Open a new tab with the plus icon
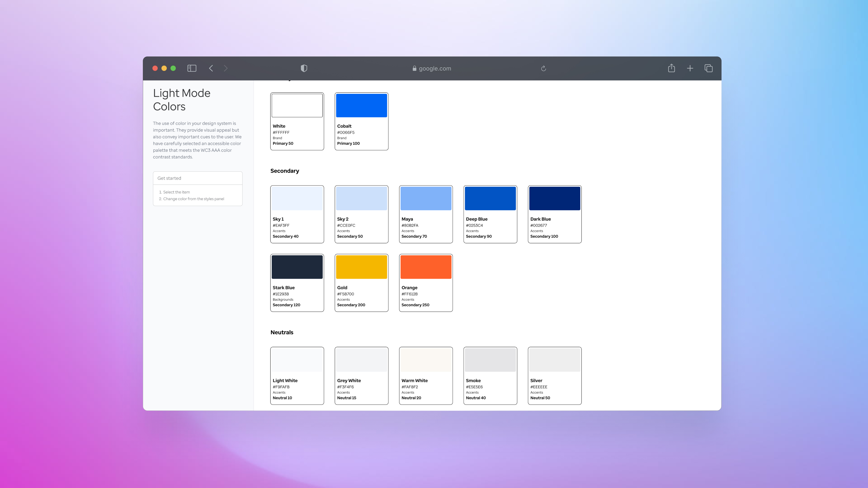The width and height of the screenshot is (868, 488). (x=690, y=68)
